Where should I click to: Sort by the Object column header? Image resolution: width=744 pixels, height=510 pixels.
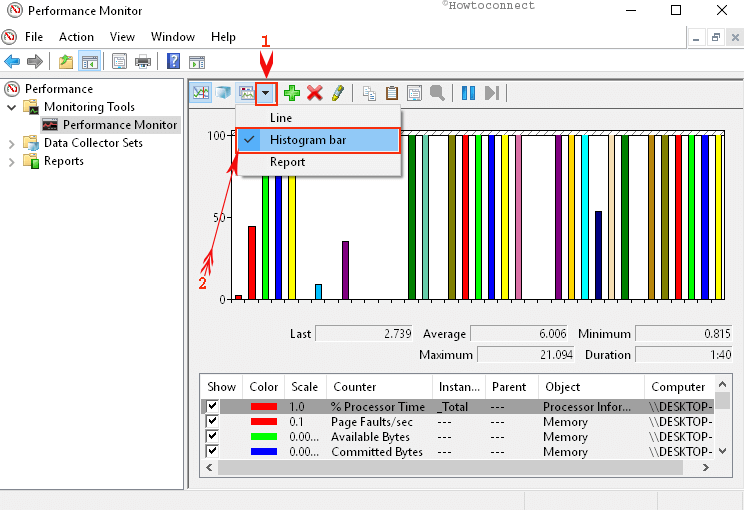[591, 387]
